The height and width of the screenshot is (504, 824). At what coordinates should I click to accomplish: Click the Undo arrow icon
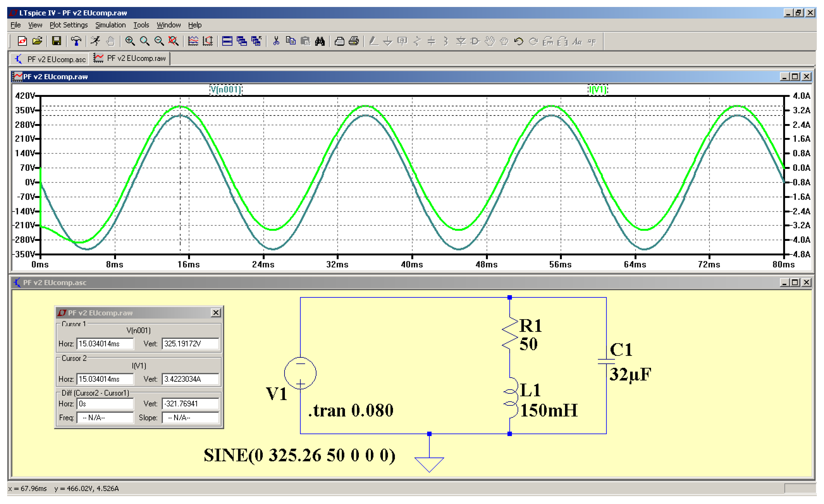(x=519, y=41)
